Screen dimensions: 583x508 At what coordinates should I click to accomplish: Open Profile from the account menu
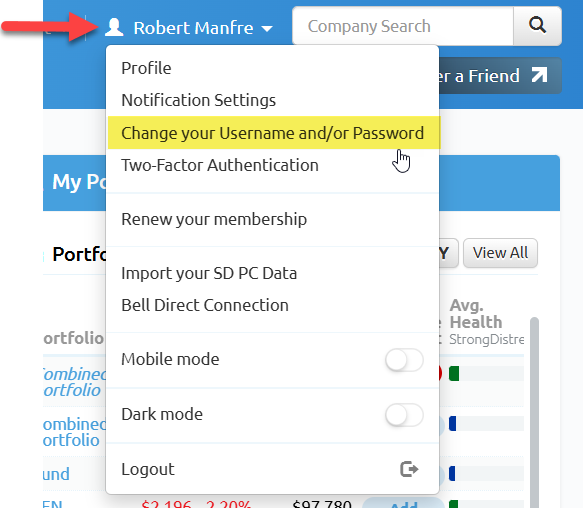click(x=146, y=68)
